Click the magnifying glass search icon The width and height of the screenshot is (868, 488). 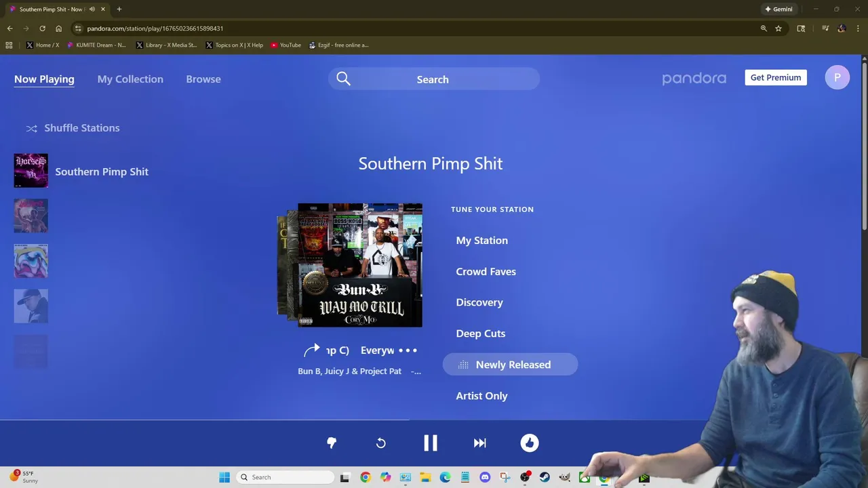coord(343,79)
